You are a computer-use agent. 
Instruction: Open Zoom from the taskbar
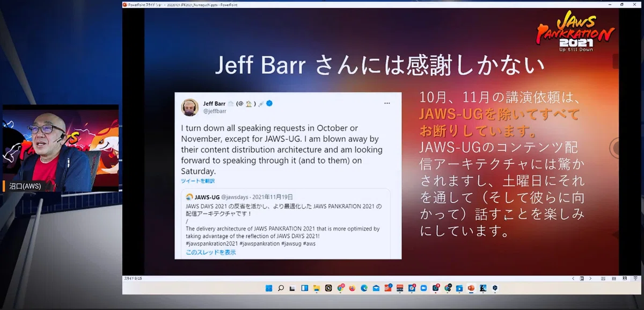point(423,289)
